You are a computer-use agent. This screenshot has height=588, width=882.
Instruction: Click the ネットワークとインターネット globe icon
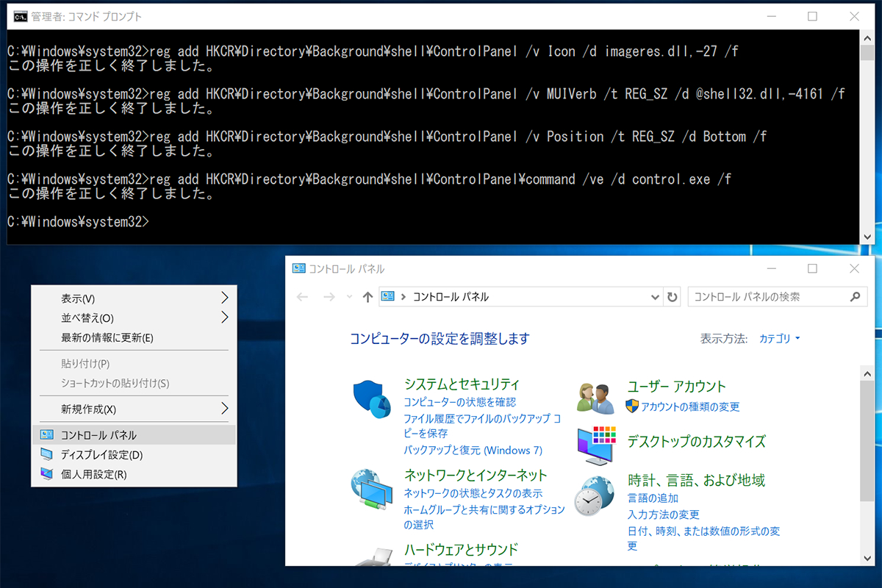(372, 487)
